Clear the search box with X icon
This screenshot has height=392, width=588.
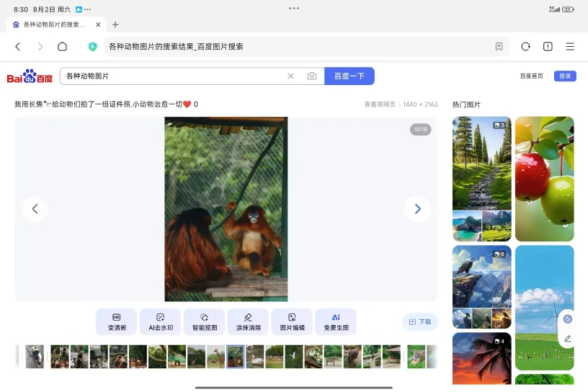[291, 76]
